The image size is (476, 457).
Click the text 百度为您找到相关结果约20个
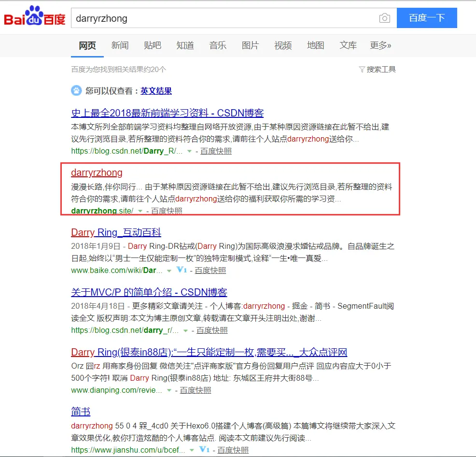point(119,70)
